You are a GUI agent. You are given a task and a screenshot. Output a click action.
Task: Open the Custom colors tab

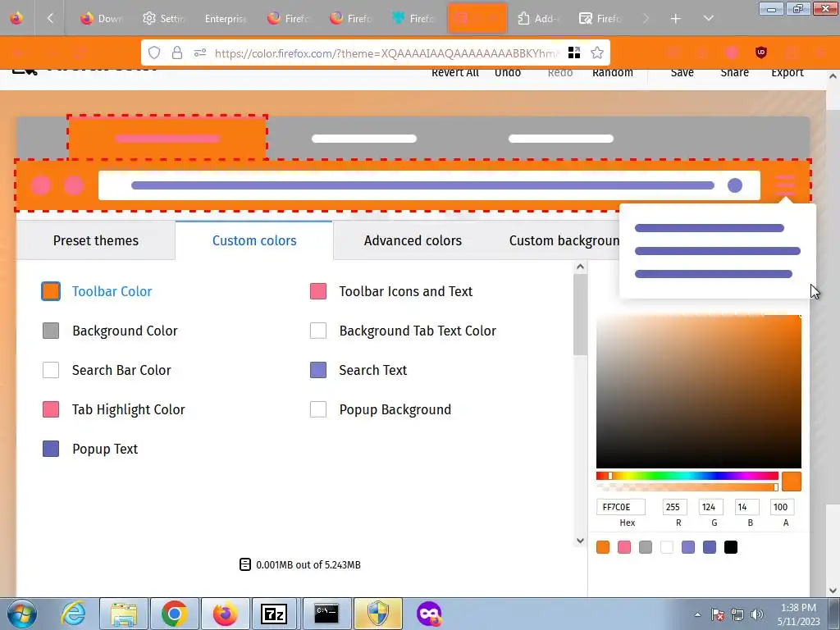254,240
